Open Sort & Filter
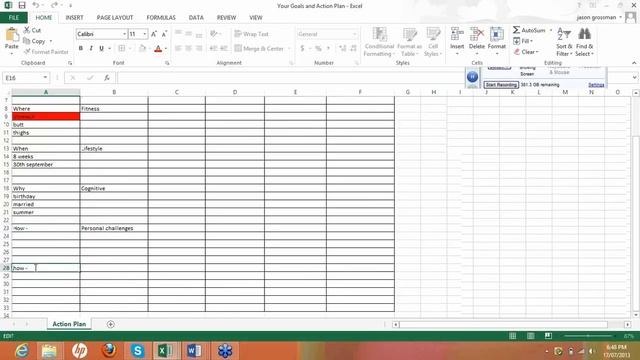This screenshot has width=640, height=360. 564,42
